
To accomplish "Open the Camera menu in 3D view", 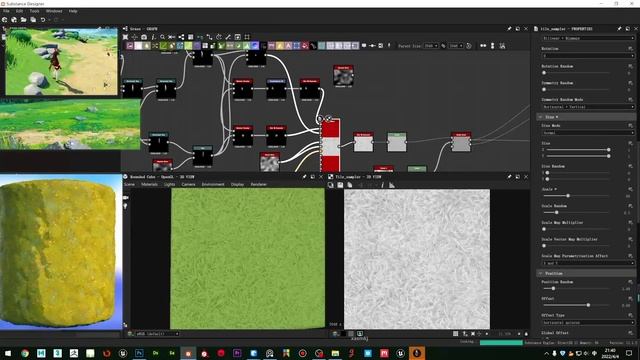I will click(x=188, y=184).
